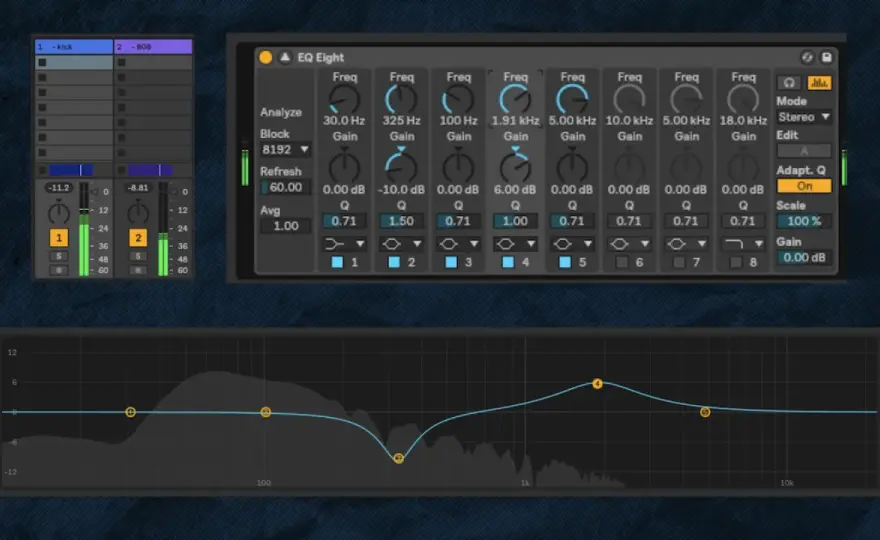Image resolution: width=880 pixels, height=540 pixels.
Task: Solo the kick track with S button
Action: (58, 257)
